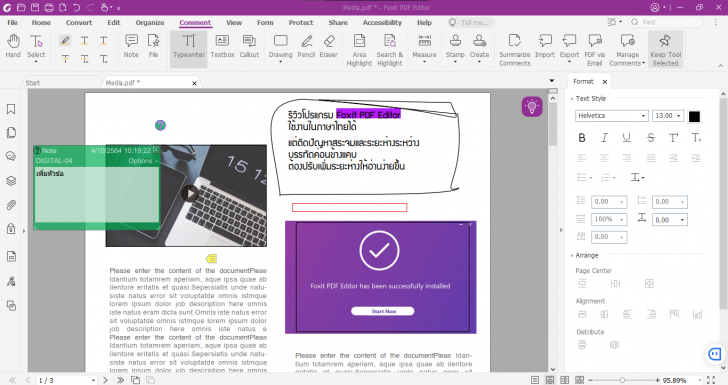Toggle Bold text style
This screenshot has width=728, height=385.
click(582, 137)
